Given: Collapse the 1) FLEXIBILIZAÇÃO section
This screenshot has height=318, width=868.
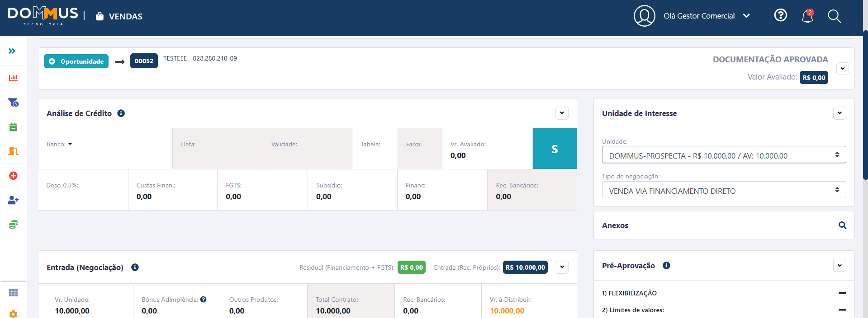Looking at the screenshot, I should coord(842,293).
